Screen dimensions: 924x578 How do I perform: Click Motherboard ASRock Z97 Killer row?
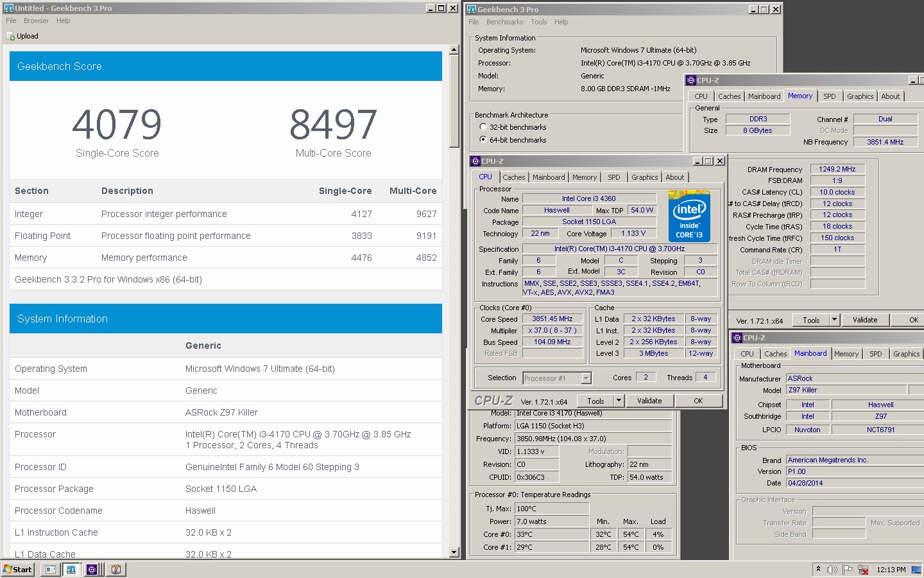pos(226,412)
